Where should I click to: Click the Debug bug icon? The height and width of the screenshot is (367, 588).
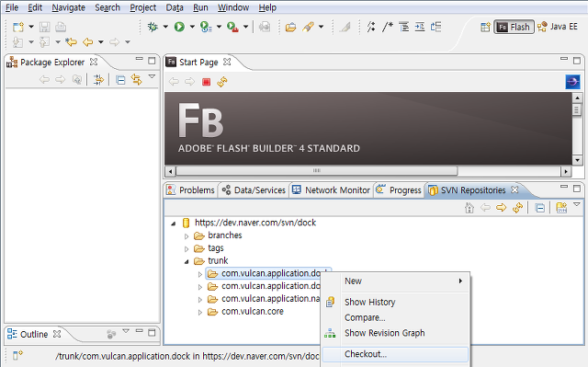click(153, 27)
